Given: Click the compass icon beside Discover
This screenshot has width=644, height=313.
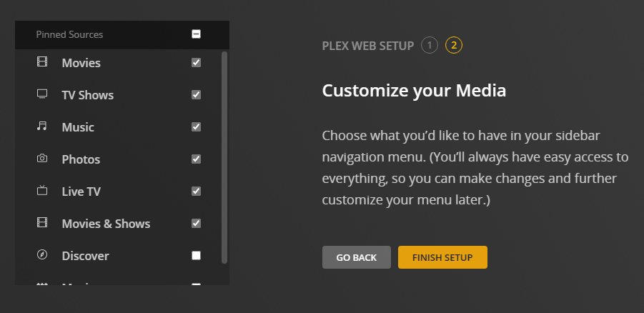Looking at the screenshot, I should (x=41, y=255).
